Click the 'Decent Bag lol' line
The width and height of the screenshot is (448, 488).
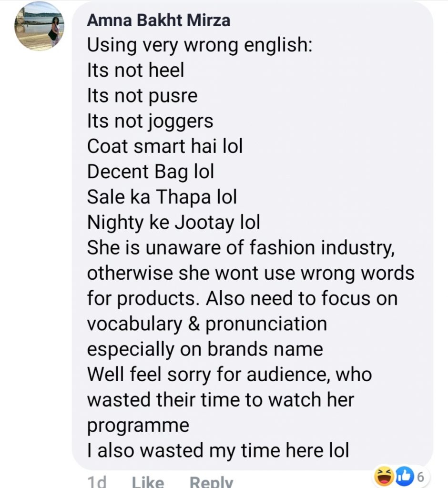(151, 172)
